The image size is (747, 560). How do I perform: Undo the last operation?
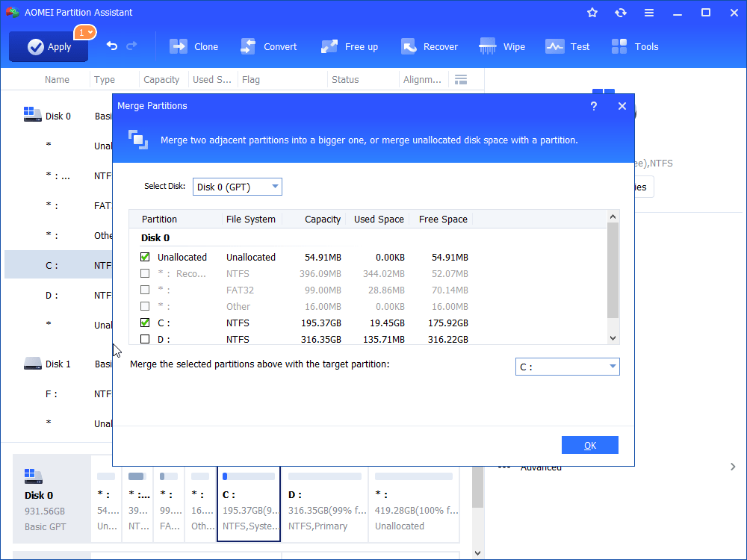click(112, 46)
